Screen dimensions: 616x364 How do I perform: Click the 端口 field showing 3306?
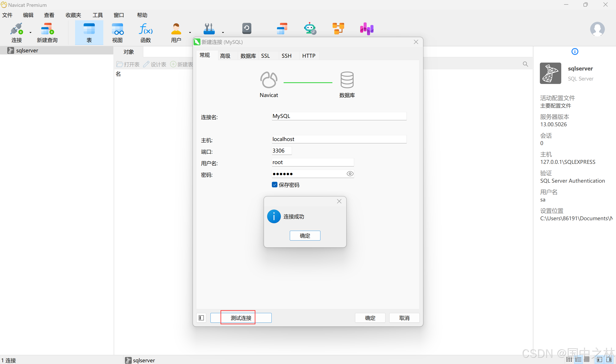tap(282, 151)
